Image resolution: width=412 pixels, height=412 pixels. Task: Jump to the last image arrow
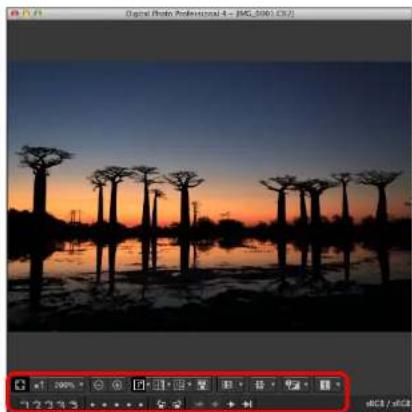point(247,405)
